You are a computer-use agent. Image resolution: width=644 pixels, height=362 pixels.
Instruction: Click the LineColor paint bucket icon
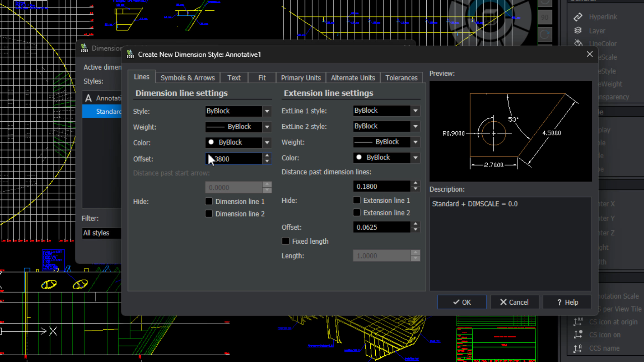578,43
